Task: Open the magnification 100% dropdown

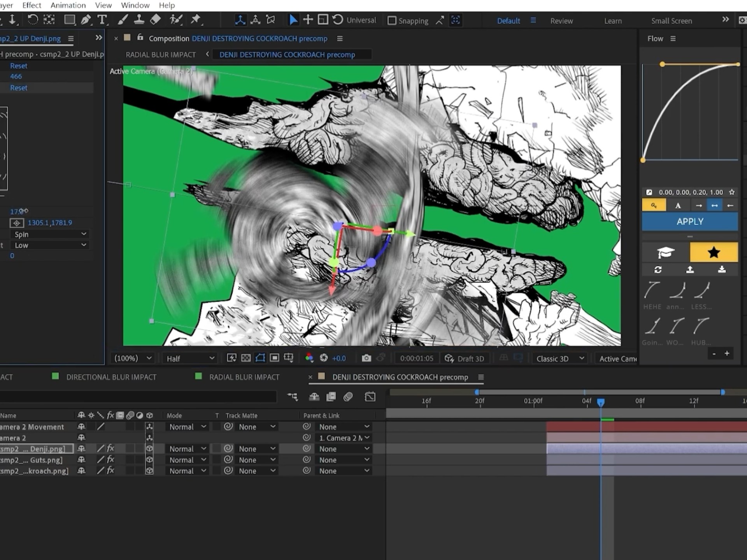Action: tap(133, 358)
